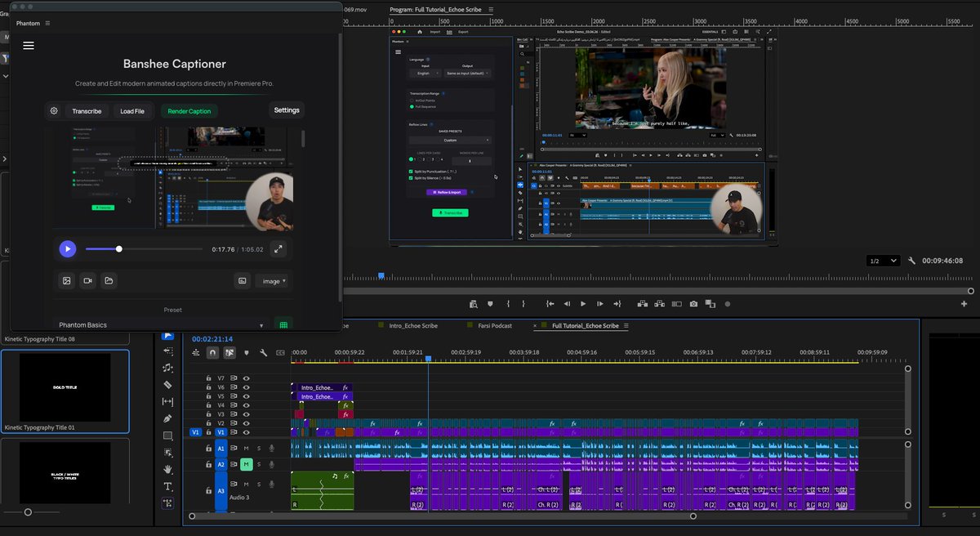This screenshot has width=980, height=536.
Task: Toggle snap in timeline
Action: tap(212, 353)
